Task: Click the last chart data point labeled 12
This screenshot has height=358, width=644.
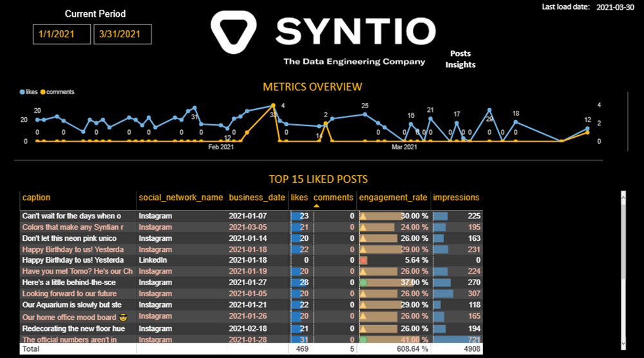Action: click(588, 129)
